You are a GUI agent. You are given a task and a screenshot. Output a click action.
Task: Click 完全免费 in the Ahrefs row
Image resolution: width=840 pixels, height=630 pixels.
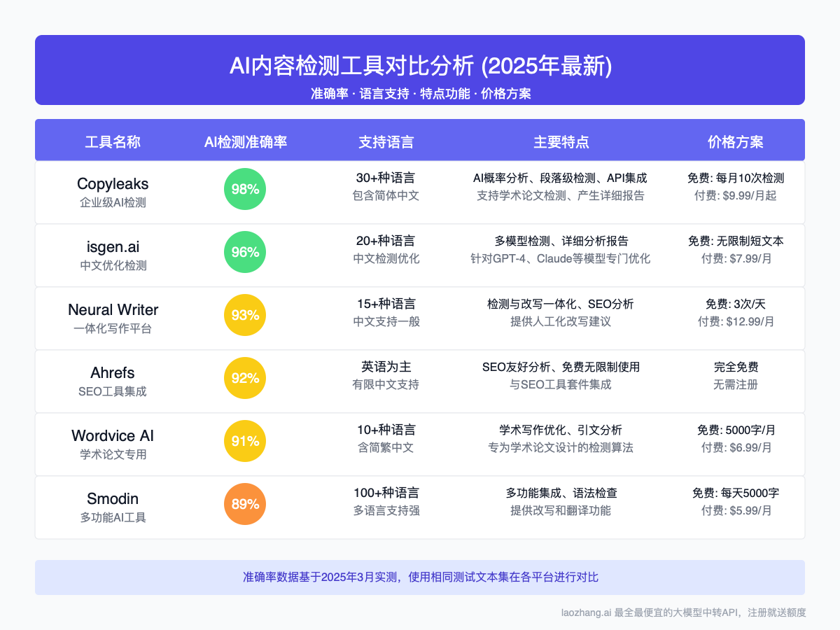click(x=736, y=367)
